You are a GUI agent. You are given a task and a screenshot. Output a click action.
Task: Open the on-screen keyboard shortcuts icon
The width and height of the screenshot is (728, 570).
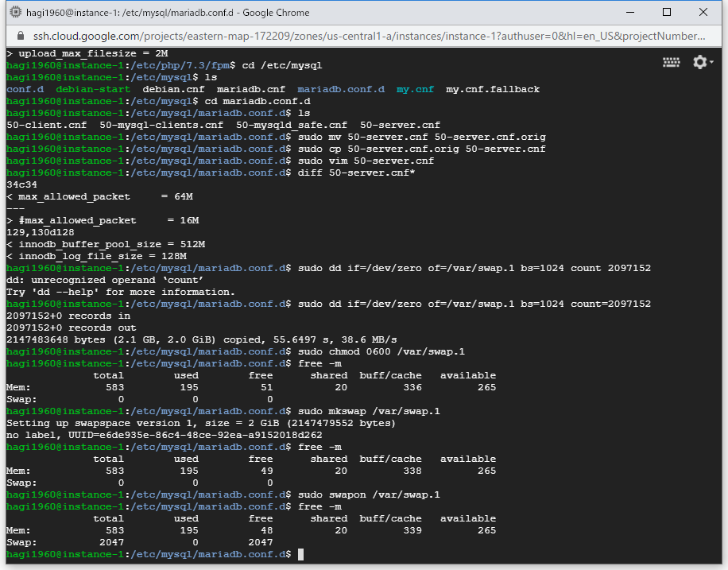click(671, 62)
